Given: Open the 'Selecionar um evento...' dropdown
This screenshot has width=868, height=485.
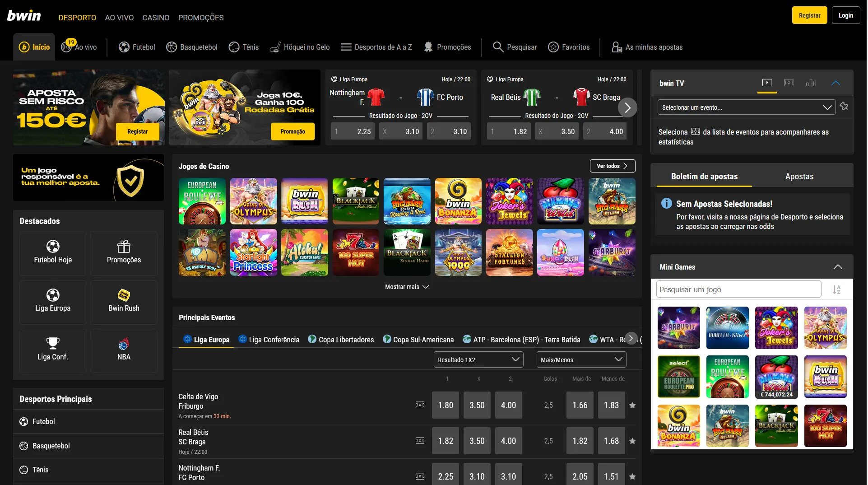Looking at the screenshot, I should pyautogui.click(x=747, y=107).
